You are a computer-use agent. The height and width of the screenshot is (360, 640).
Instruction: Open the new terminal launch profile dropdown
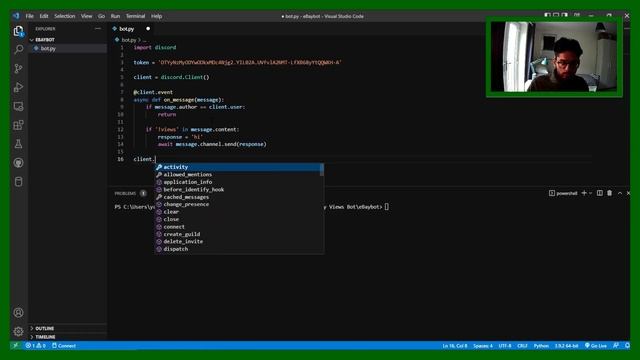591,193
